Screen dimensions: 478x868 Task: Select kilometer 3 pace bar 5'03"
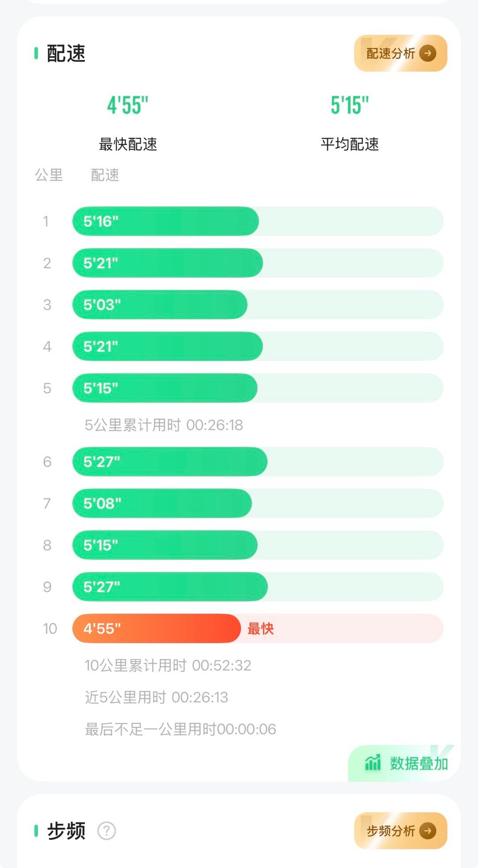258,305
